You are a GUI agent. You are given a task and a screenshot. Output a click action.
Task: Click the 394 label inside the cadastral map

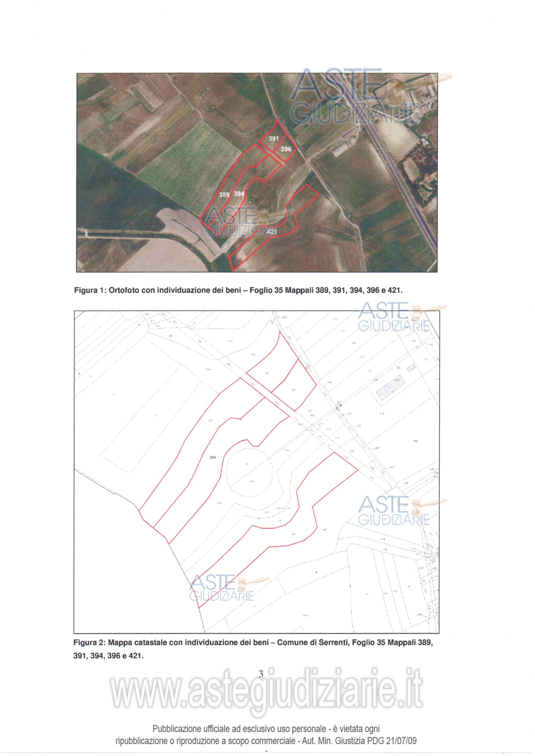[213, 457]
